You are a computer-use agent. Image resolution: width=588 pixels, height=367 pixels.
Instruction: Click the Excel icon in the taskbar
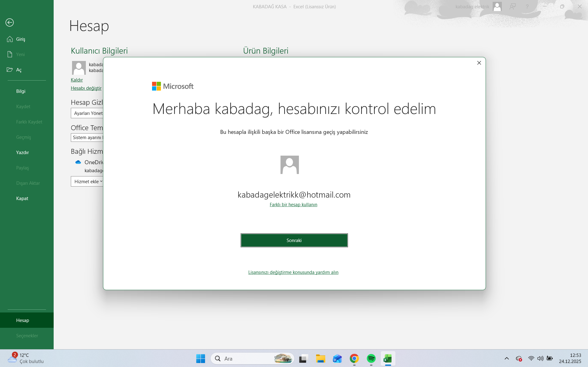[388, 358]
